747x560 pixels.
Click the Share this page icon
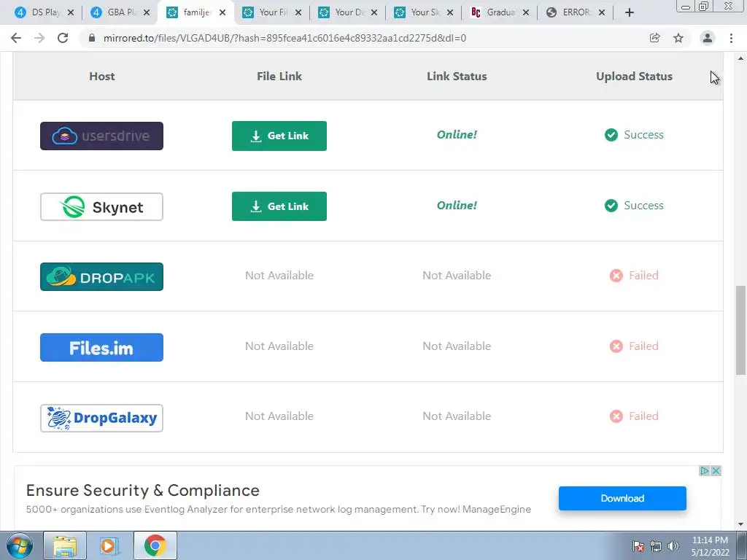[x=654, y=38]
